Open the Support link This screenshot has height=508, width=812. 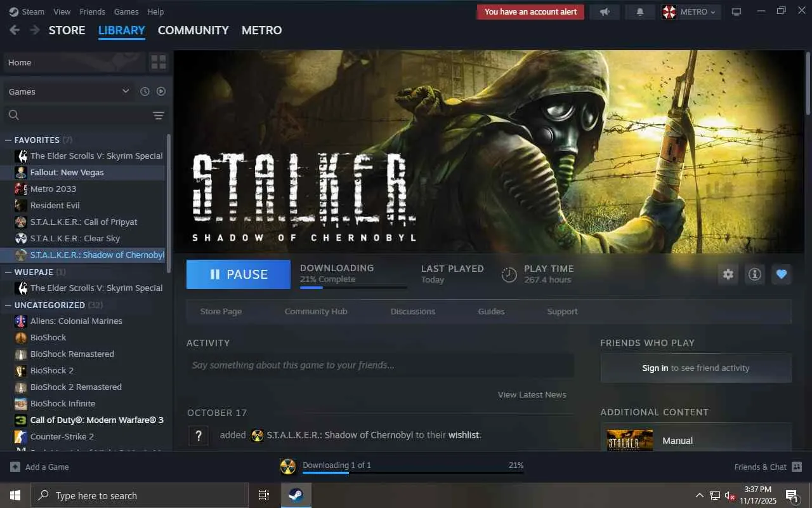563,311
